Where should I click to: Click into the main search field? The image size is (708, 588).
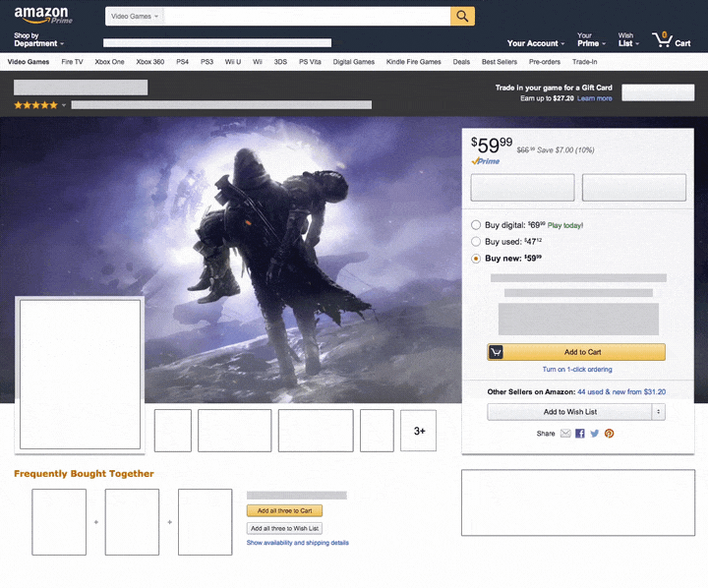(x=307, y=17)
